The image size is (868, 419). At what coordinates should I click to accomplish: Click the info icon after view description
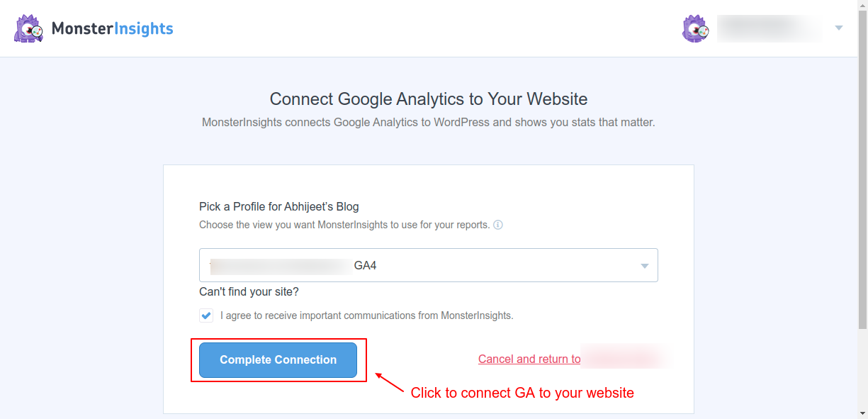[x=498, y=225]
